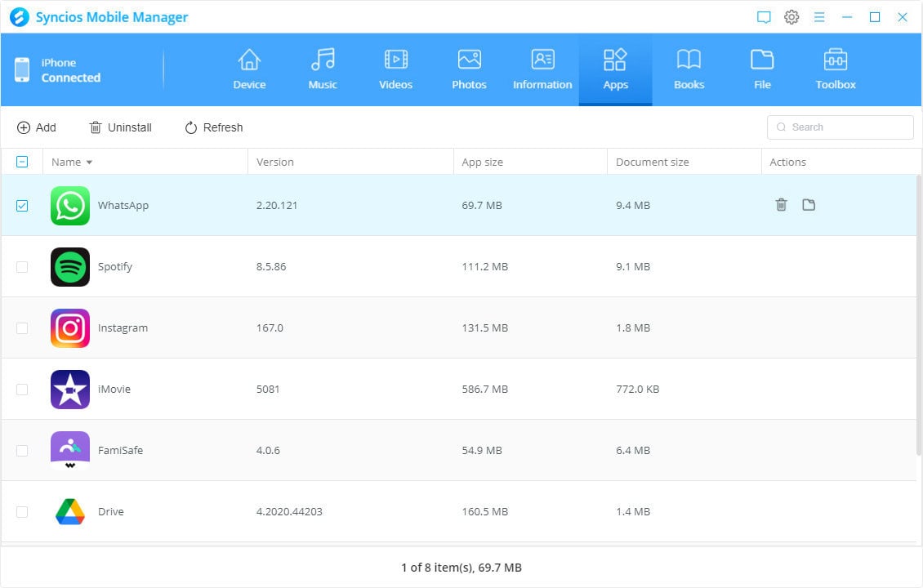Select the Apps tab
Image resolution: width=923 pixels, height=588 pixels.
point(616,69)
